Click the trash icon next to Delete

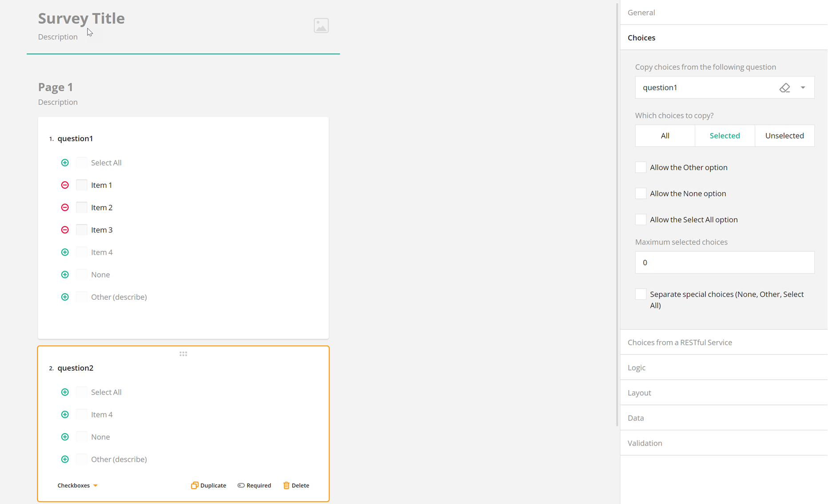click(287, 485)
